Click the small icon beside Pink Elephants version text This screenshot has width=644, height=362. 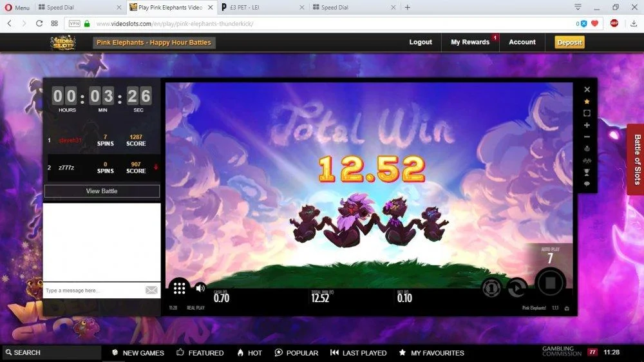(x=567, y=308)
